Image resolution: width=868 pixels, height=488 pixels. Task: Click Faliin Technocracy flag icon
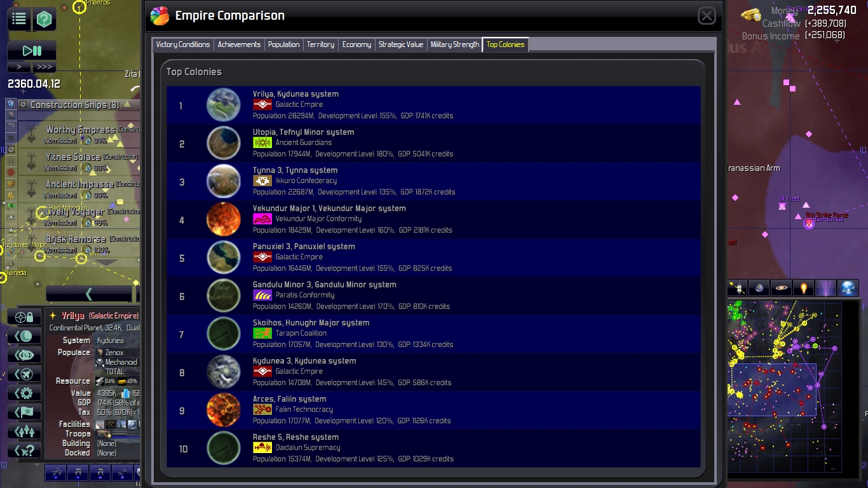point(262,409)
